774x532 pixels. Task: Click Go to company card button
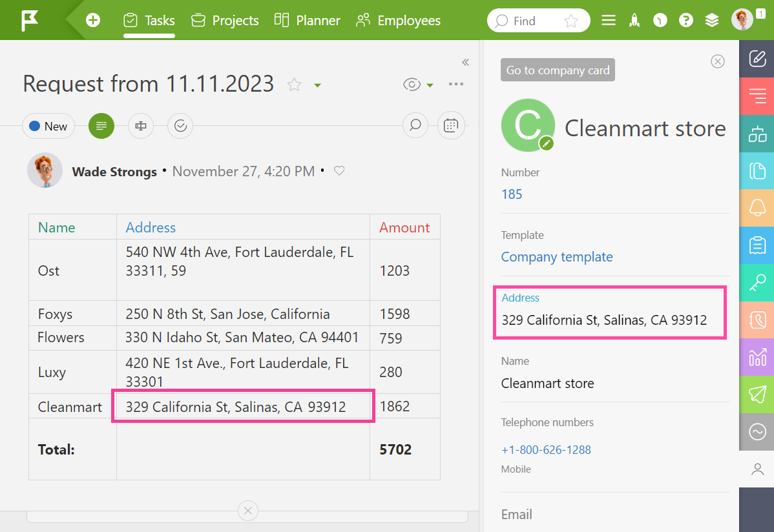[x=558, y=70]
